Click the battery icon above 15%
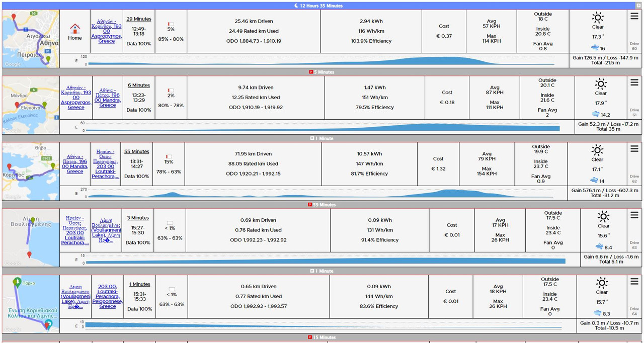This screenshot has width=644, height=343. pos(169,156)
